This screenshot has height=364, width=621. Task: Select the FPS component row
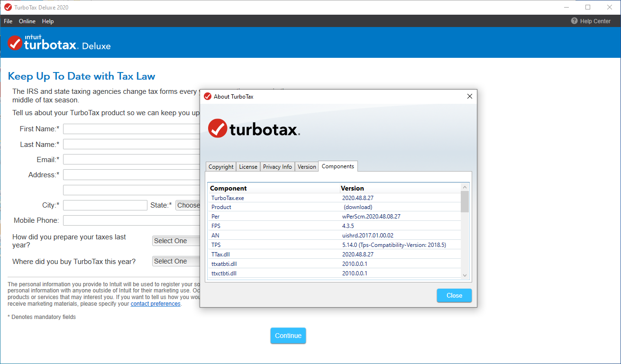pyautogui.click(x=334, y=226)
